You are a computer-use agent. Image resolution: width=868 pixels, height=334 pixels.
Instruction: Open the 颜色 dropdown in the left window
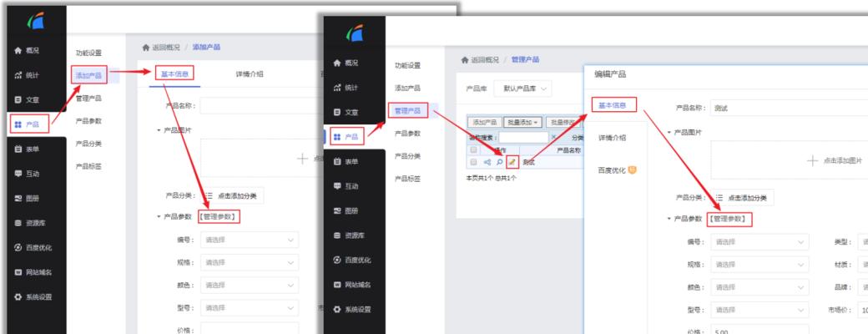tap(249, 286)
